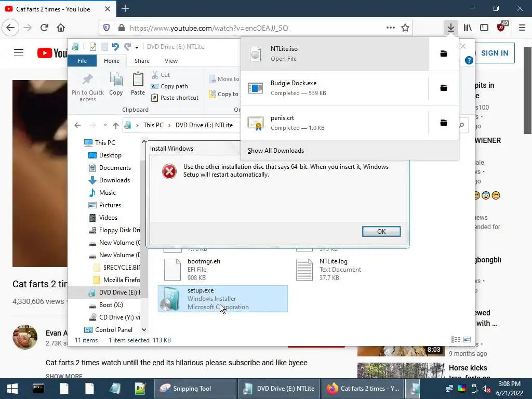Click Show All Downloads

coord(276,151)
